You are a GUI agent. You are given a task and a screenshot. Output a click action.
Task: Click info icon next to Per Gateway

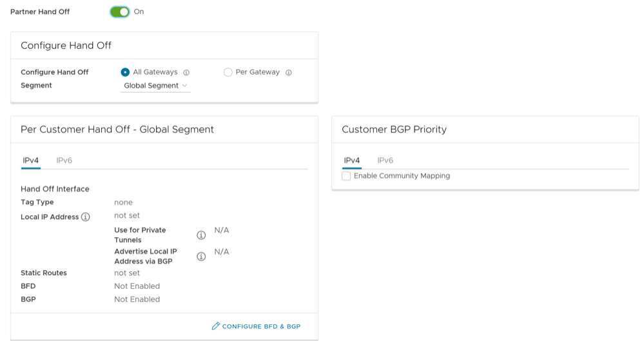(x=288, y=73)
